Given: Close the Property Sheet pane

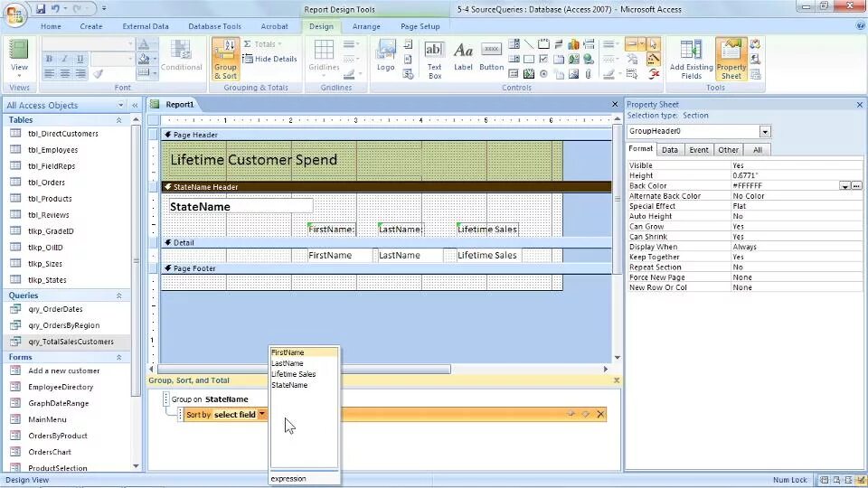Looking at the screenshot, I should [x=859, y=105].
